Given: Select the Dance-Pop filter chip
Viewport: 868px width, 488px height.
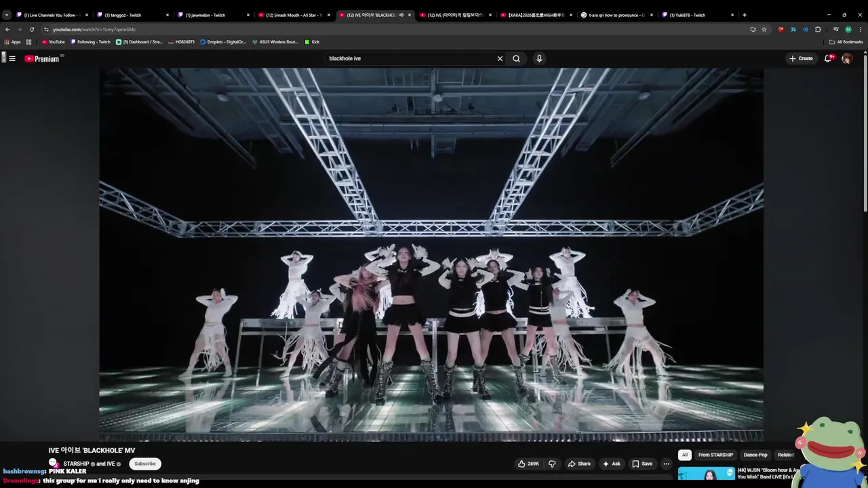Looking at the screenshot, I should pos(755,455).
